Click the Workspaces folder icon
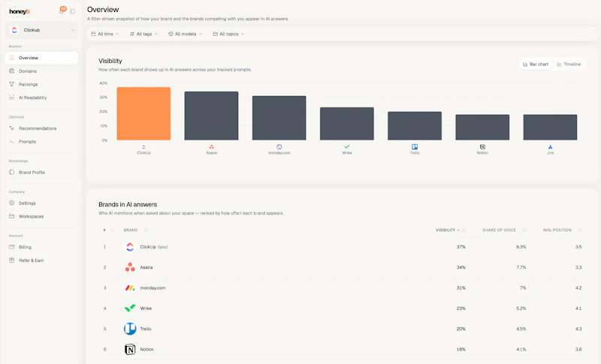 11,216
